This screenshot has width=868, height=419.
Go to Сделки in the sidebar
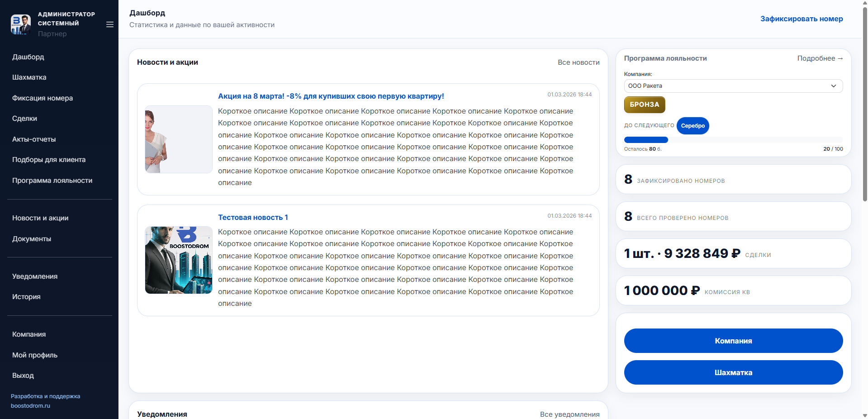click(x=25, y=119)
